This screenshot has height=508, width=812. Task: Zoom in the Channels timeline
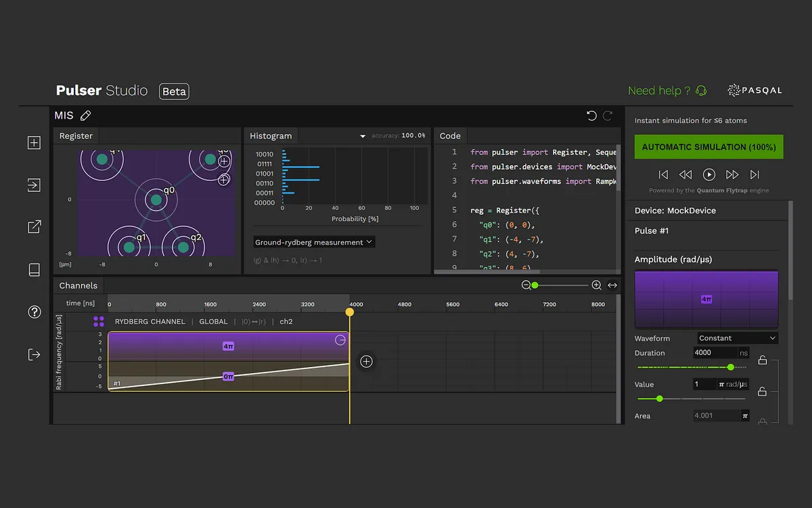596,285
